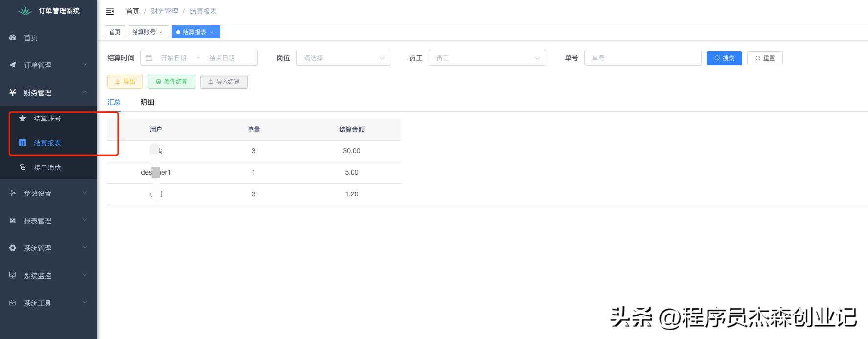Click the sidebar collapse hamburger icon
This screenshot has width=868, height=339.
pyautogui.click(x=110, y=11)
